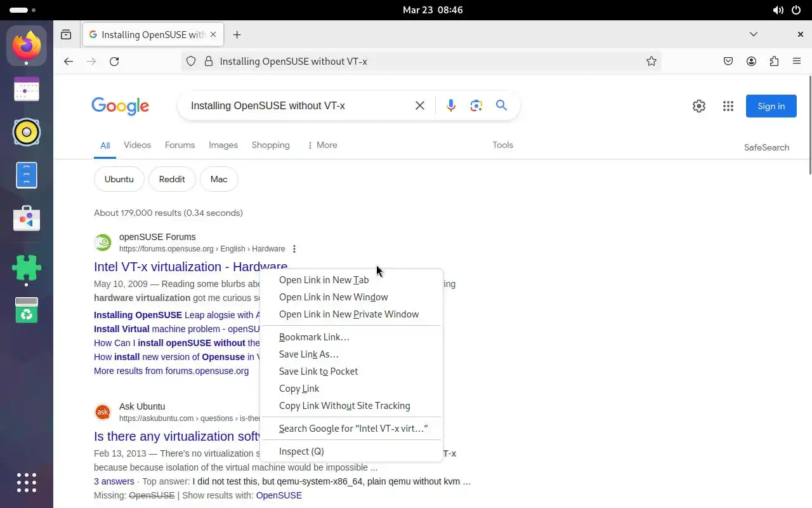Viewport: 812px width, 508px height.
Task: Choose Open Link in New Private Window
Action: tap(351, 314)
